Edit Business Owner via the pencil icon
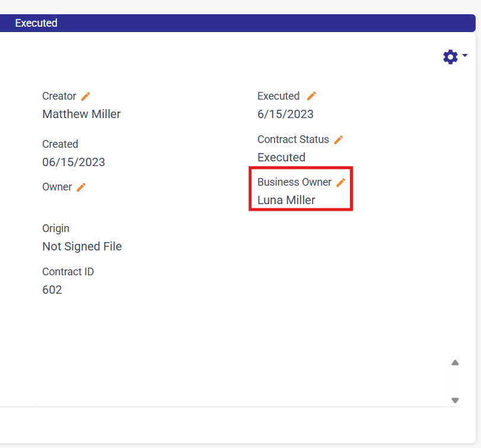The height and width of the screenshot is (448, 481). click(x=341, y=182)
